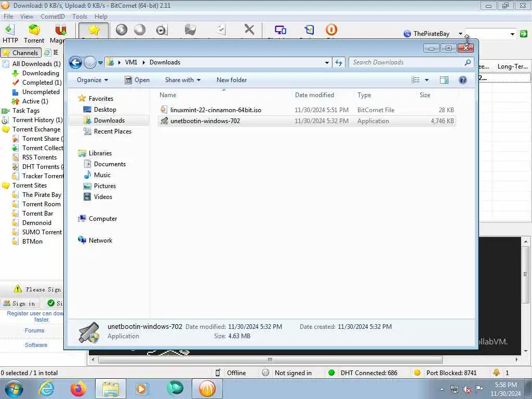Open the Tools menu in BitComet

[79, 16]
